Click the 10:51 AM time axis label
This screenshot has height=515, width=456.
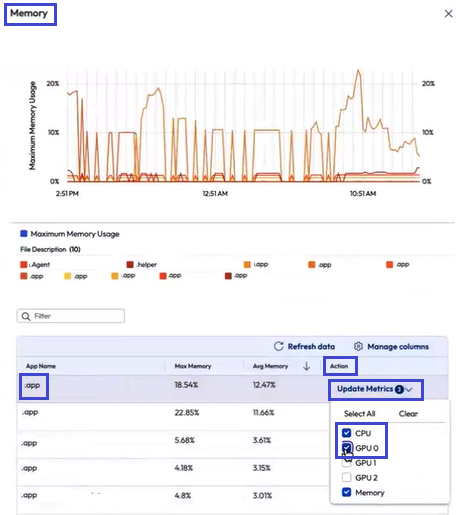pyautogui.click(x=363, y=193)
